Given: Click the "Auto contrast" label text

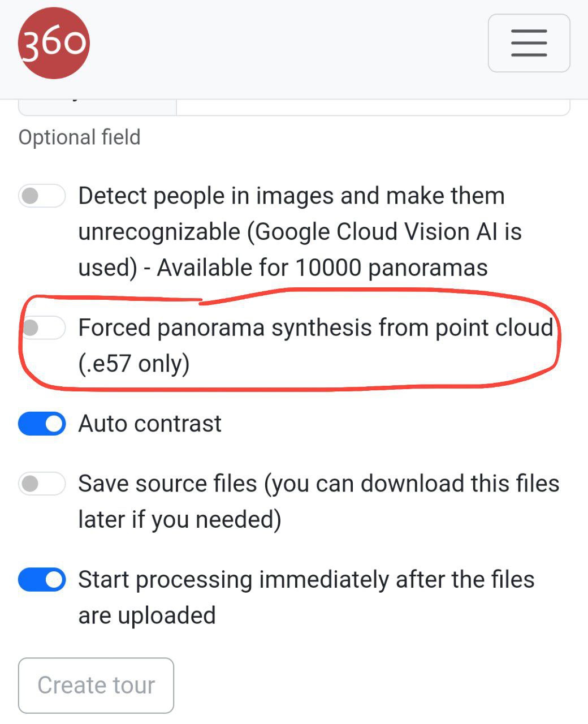Looking at the screenshot, I should (x=150, y=424).
